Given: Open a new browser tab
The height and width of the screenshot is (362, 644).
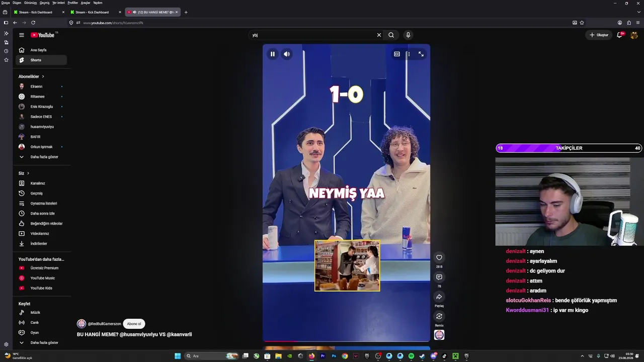Looking at the screenshot, I should click(x=186, y=12).
